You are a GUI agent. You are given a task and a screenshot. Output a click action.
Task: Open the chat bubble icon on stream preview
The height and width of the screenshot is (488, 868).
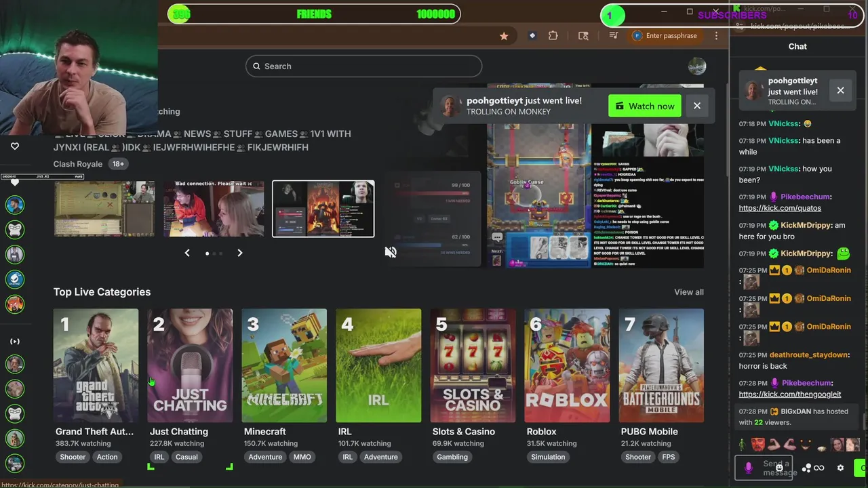pyautogui.click(x=497, y=237)
